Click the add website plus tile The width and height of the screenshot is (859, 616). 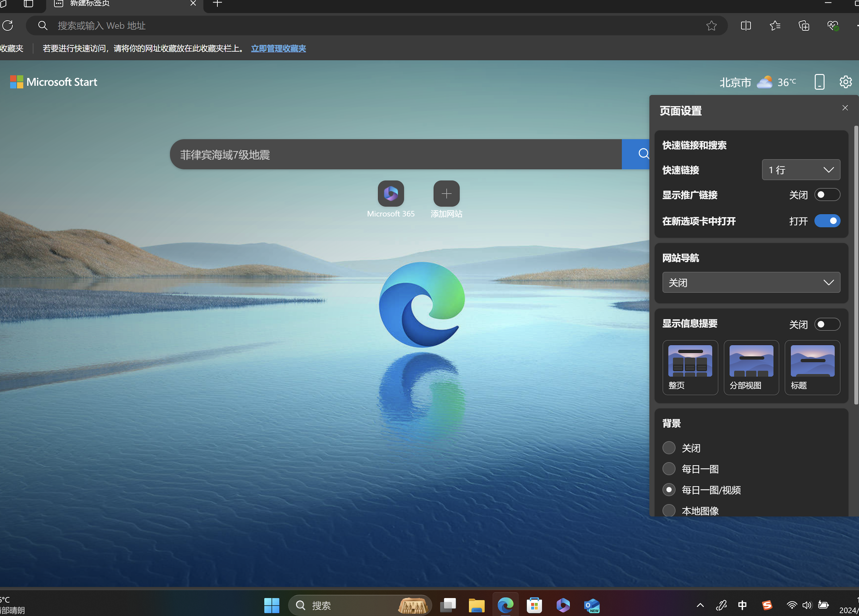[446, 193]
